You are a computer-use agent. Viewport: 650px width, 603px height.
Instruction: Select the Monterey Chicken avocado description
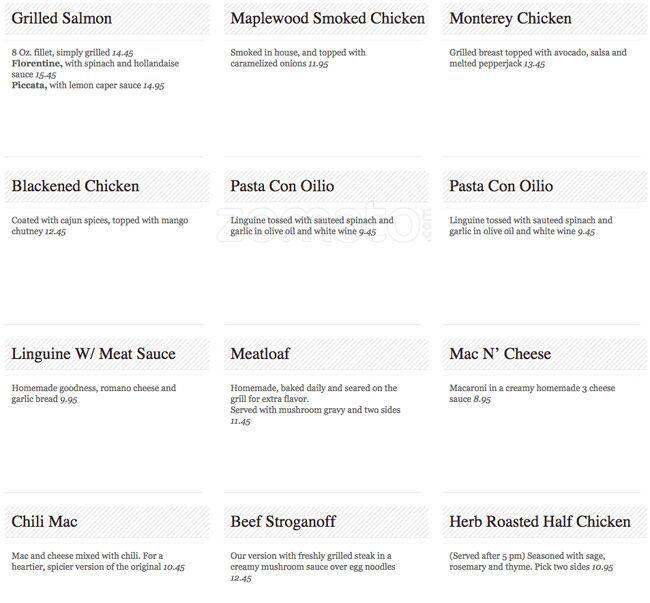pos(538,58)
